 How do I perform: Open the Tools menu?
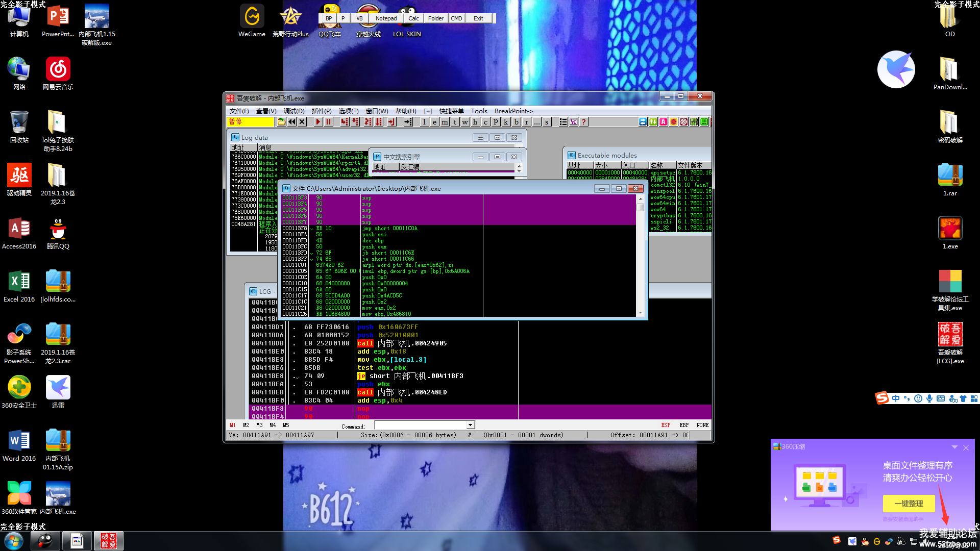pos(479,111)
